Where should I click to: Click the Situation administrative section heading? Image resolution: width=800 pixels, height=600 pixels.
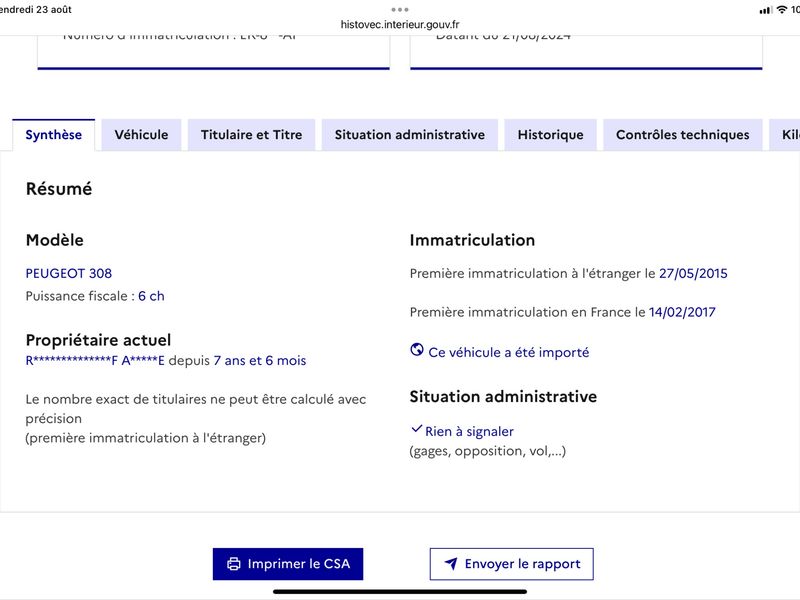(503, 396)
